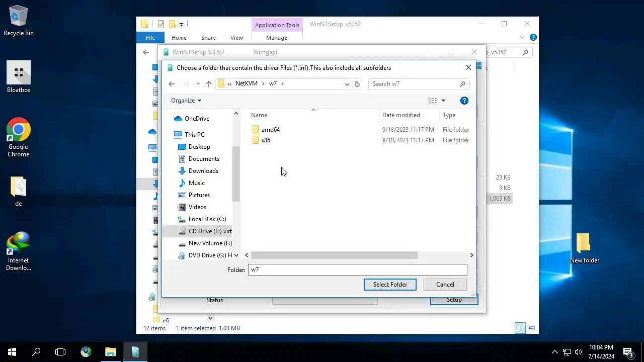Open the Bloatbox desktop icon
The image size is (644, 362).
[19, 77]
